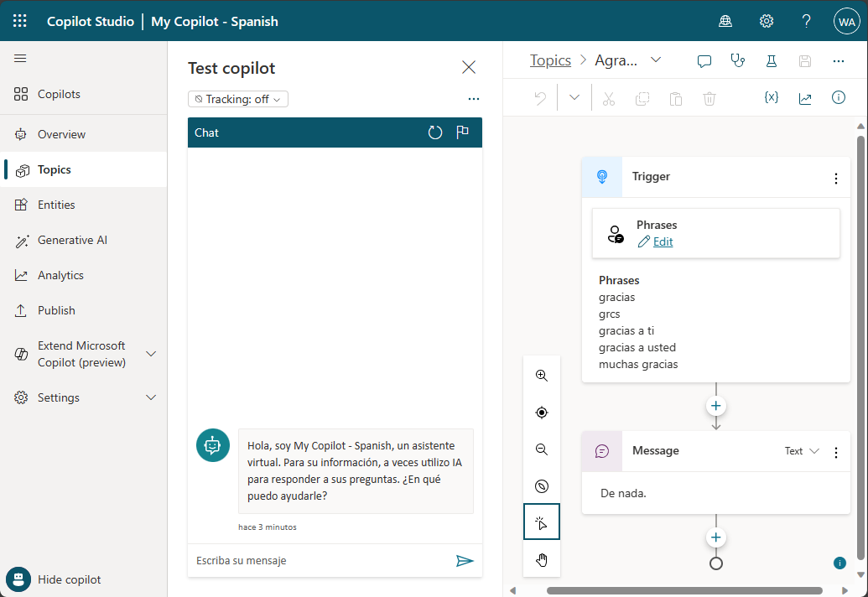Open the environment globe icon
The height and width of the screenshot is (597, 868).
point(725,21)
